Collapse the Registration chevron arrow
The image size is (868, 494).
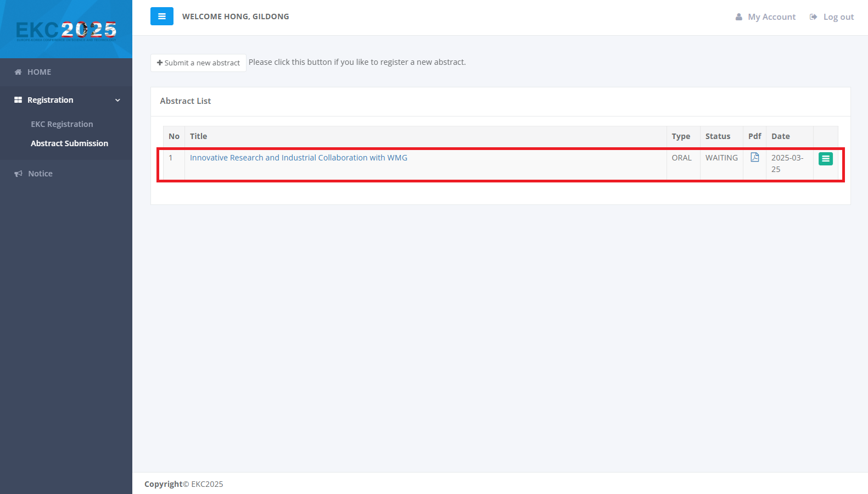point(117,100)
